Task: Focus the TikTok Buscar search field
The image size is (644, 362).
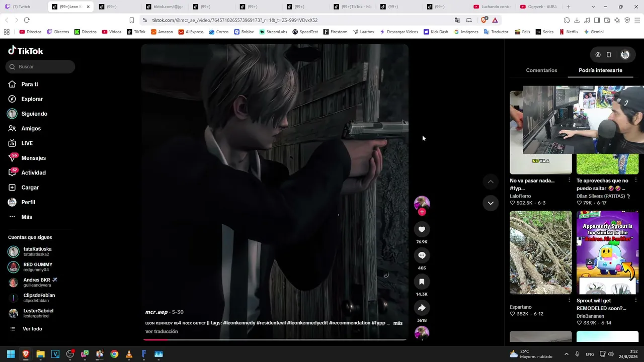Action: [41, 67]
